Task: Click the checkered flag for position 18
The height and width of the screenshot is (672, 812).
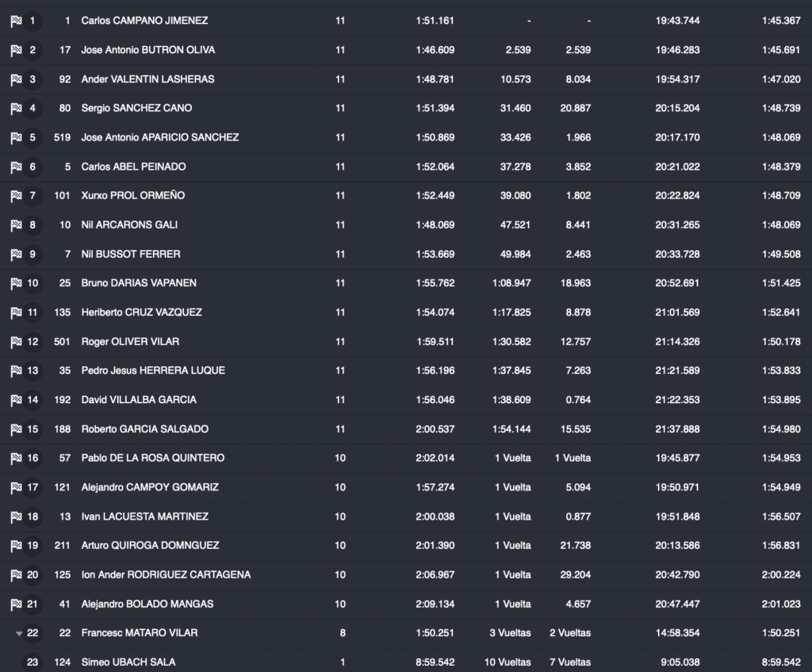Action: click(16, 516)
